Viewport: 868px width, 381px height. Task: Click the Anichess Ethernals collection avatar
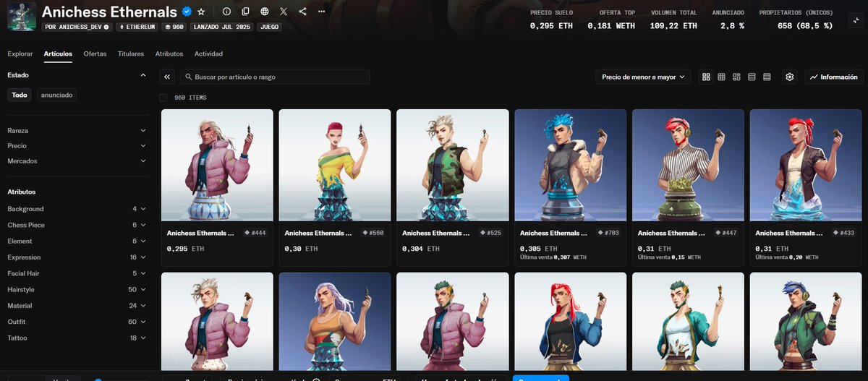tap(22, 16)
